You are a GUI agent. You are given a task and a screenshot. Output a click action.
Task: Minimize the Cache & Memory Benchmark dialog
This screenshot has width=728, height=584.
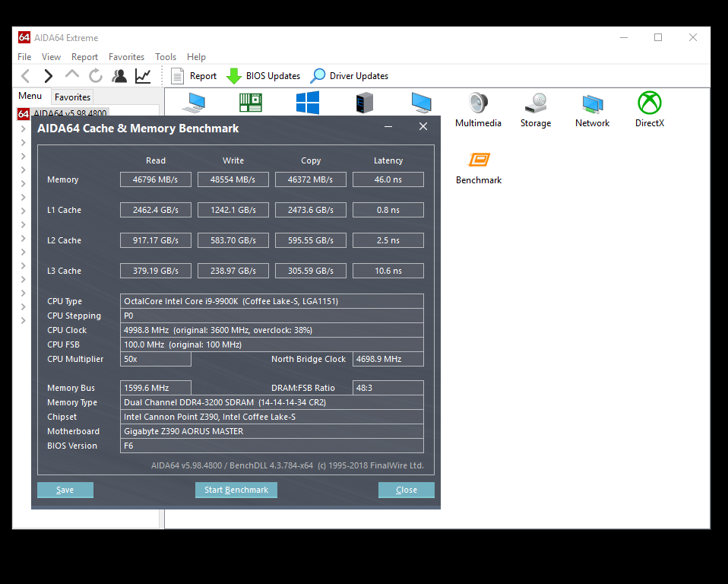pyautogui.click(x=388, y=126)
